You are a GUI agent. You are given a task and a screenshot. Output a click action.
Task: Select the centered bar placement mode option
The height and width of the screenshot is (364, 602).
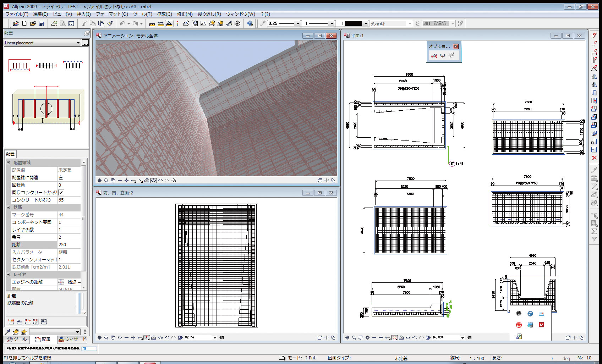[x=46, y=65]
